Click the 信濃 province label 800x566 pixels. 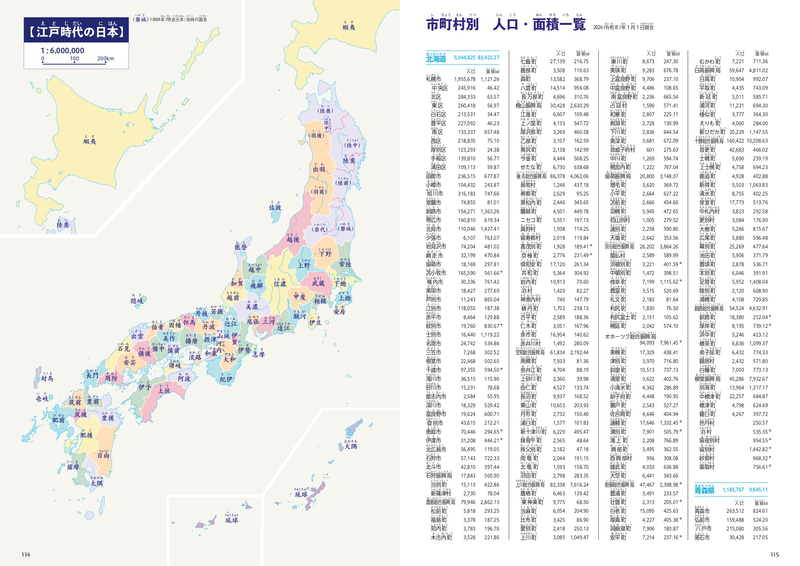pyautogui.click(x=280, y=282)
